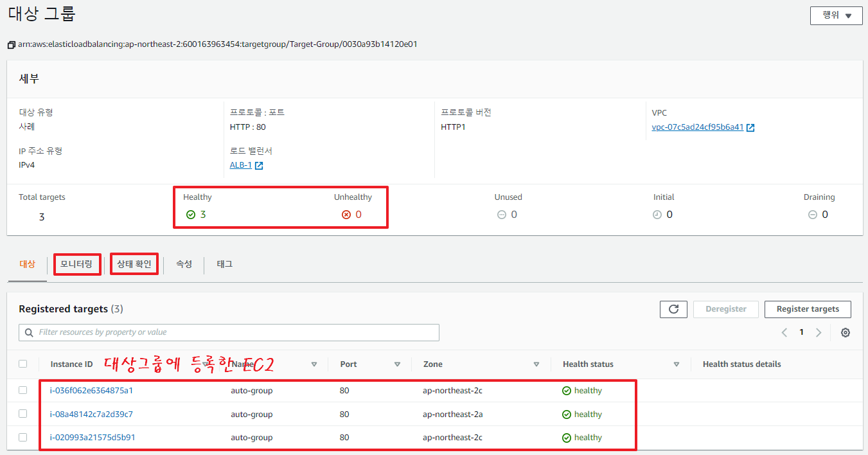
Task: Open instance i-020993a21575d5b91 link
Action: tap(93, 438)
